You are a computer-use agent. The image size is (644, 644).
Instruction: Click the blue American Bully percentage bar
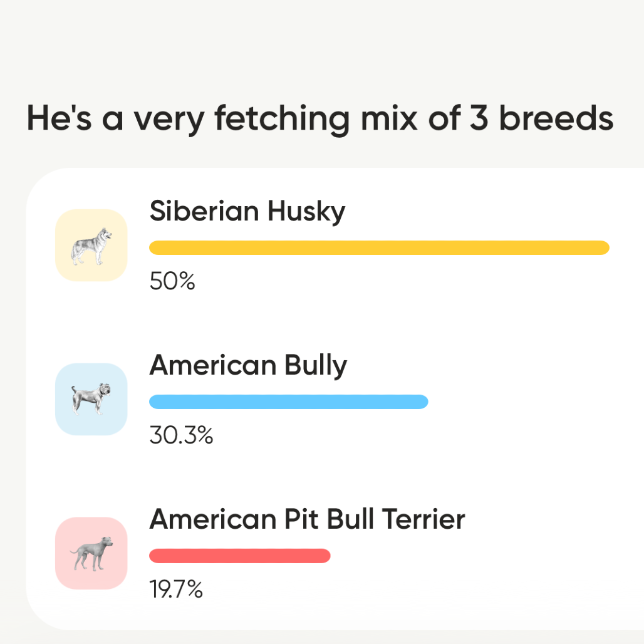[289, 402]
